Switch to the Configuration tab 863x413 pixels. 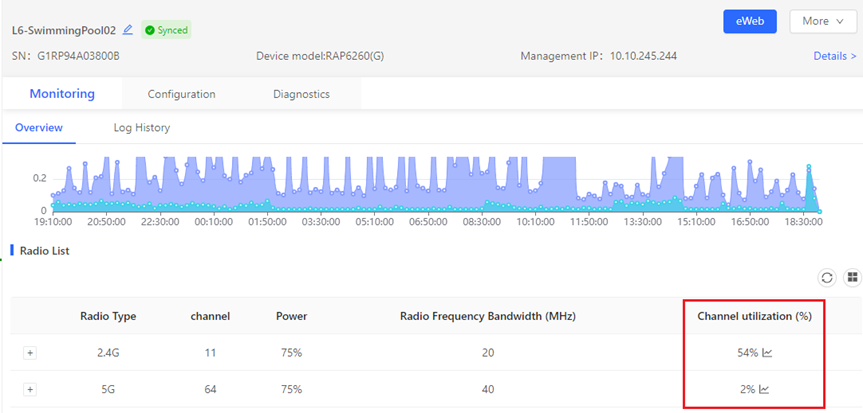[181, 94]
